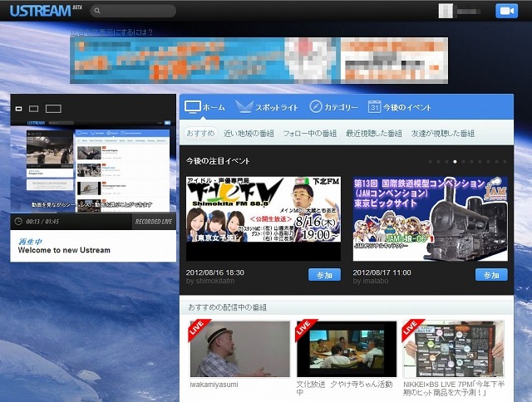Click the 今後の注目イベント heading
532x402 pixels.
[218, 161]
